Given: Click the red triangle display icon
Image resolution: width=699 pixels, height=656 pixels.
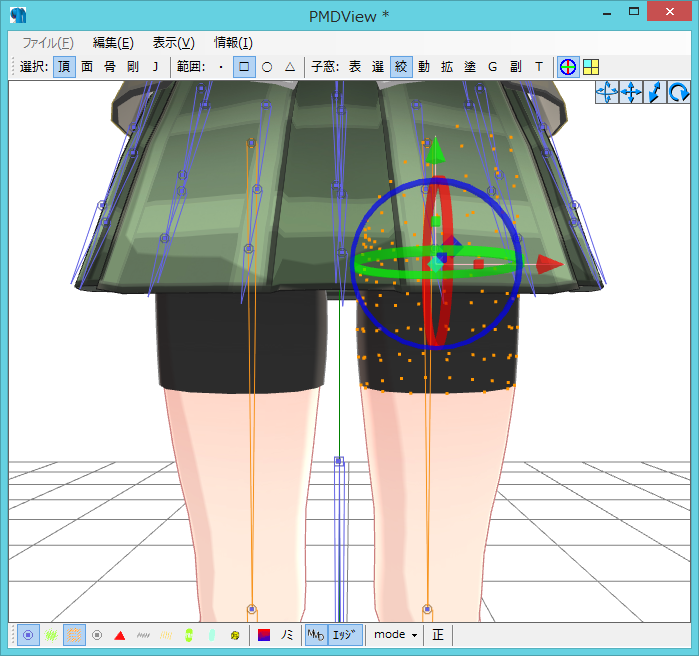Looking at the screenshot, I should [x=120, y=635].
